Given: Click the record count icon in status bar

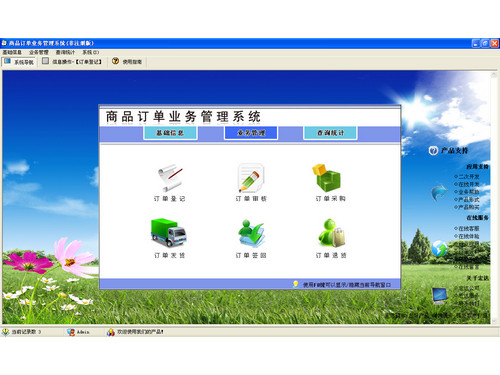Looking at the screenshot, I should pyautogui.click(x=6, y=332).
